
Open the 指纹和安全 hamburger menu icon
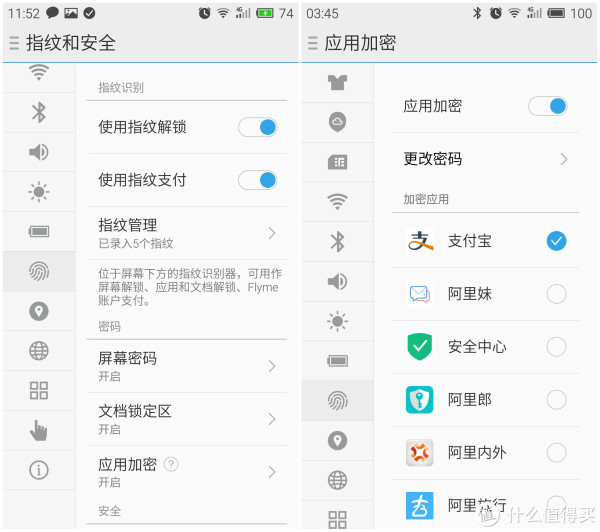point(14,43)
